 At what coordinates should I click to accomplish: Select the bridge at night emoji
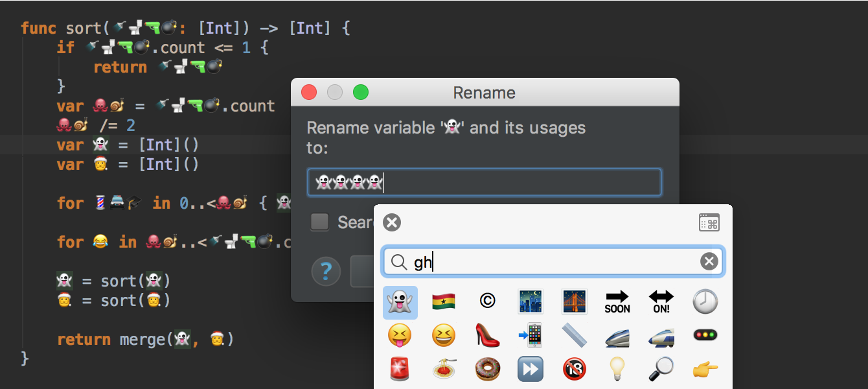pyautogui.click(x=574, y=301)
